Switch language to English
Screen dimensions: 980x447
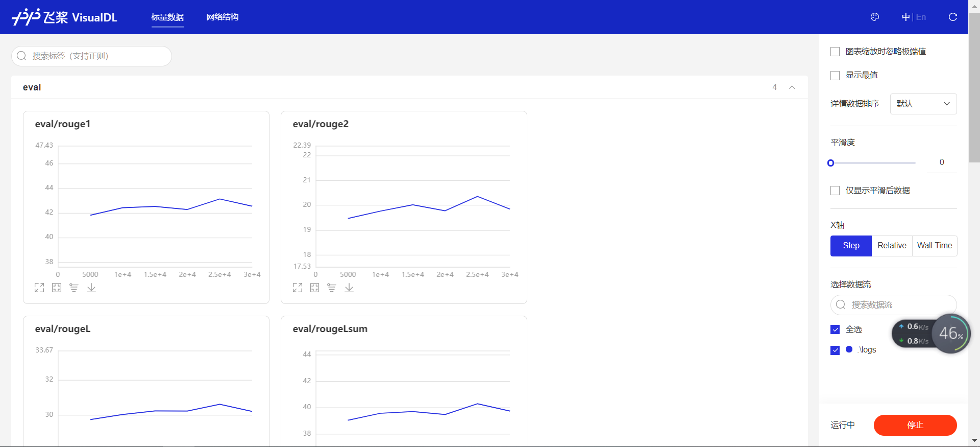(921, 17)
